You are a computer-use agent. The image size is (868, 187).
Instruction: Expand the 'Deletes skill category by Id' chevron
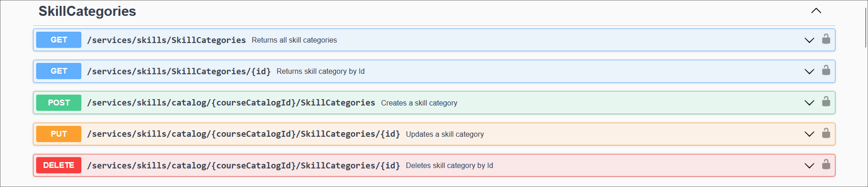(809, 166)
